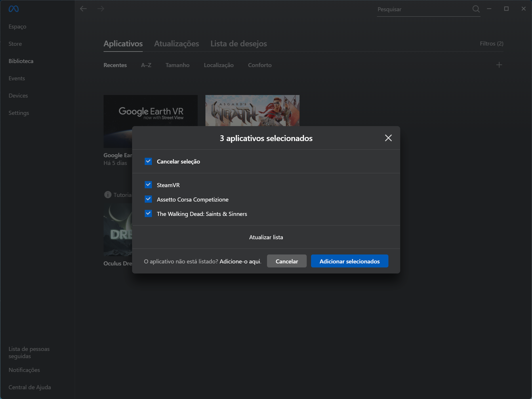The image size is (532, 399).
Task: Follow the Adicione-o aqui link
Action: [240, 261]
